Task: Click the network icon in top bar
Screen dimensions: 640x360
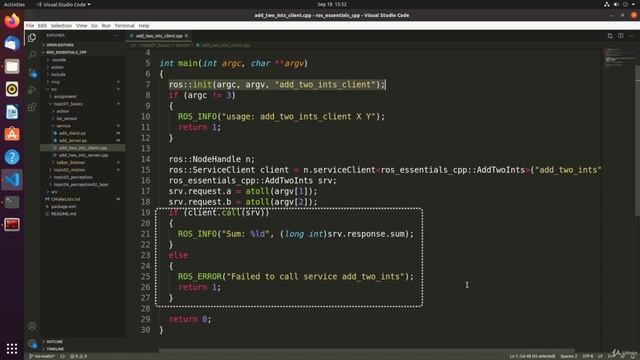Action: pyautogui.click(x=607, y=4)
